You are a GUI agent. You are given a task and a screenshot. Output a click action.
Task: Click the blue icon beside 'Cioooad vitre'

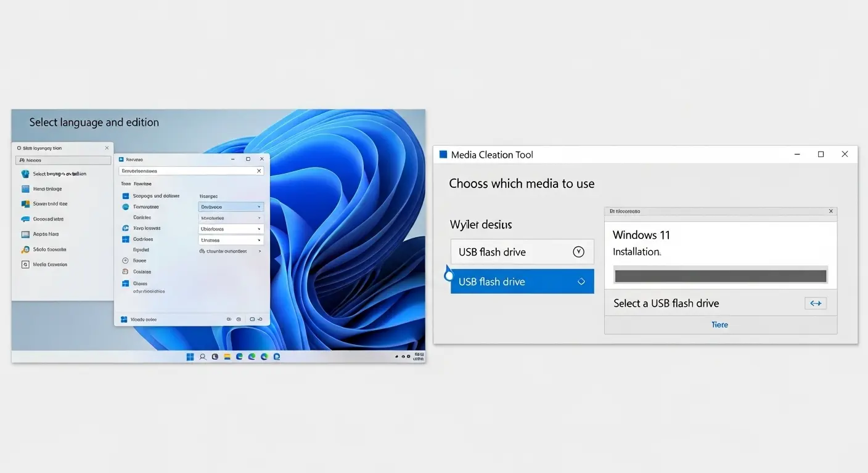(25, 219)
